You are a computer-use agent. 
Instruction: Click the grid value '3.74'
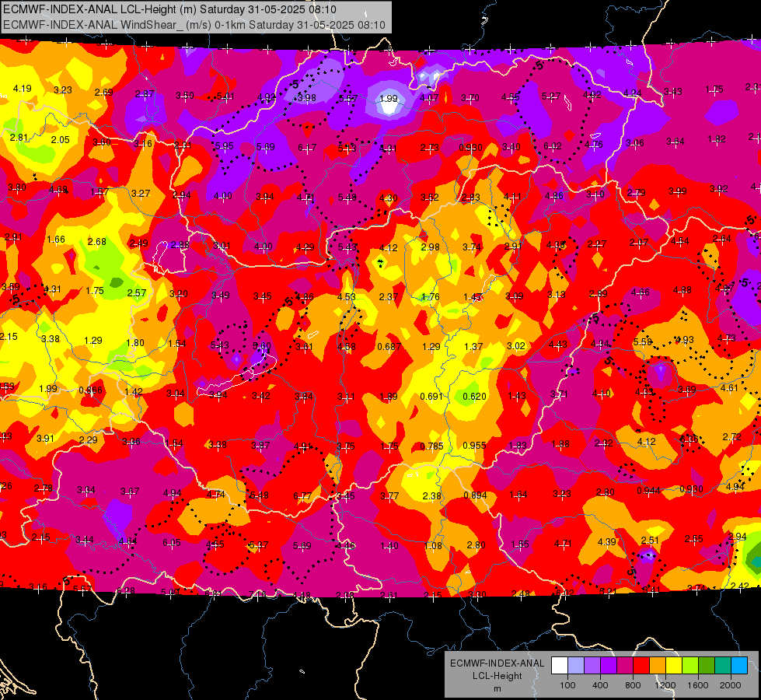point(471,247)
